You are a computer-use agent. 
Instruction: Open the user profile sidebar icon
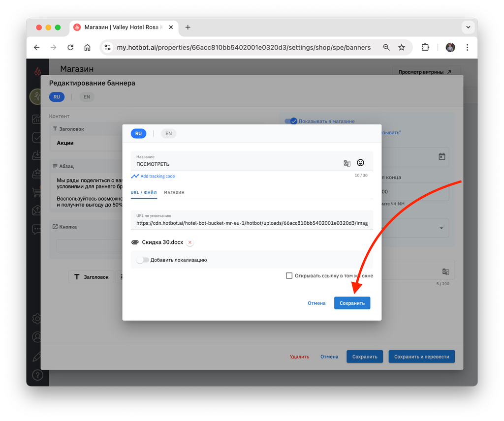37,337
